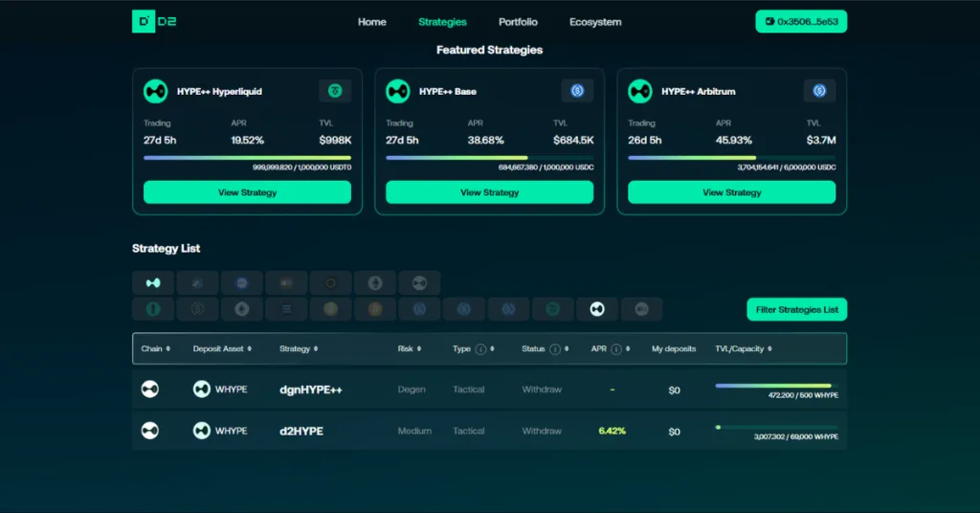Click the orange Bitcoin asset filter icon
Viewport: 980px width, 513px height.
(375, 309)
